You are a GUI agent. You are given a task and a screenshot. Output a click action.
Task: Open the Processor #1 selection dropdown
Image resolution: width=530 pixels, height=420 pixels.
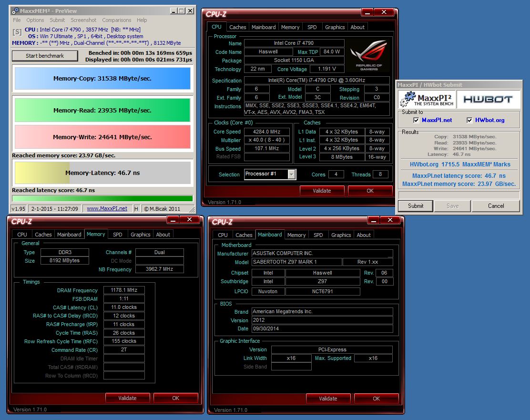coord(291,174)
